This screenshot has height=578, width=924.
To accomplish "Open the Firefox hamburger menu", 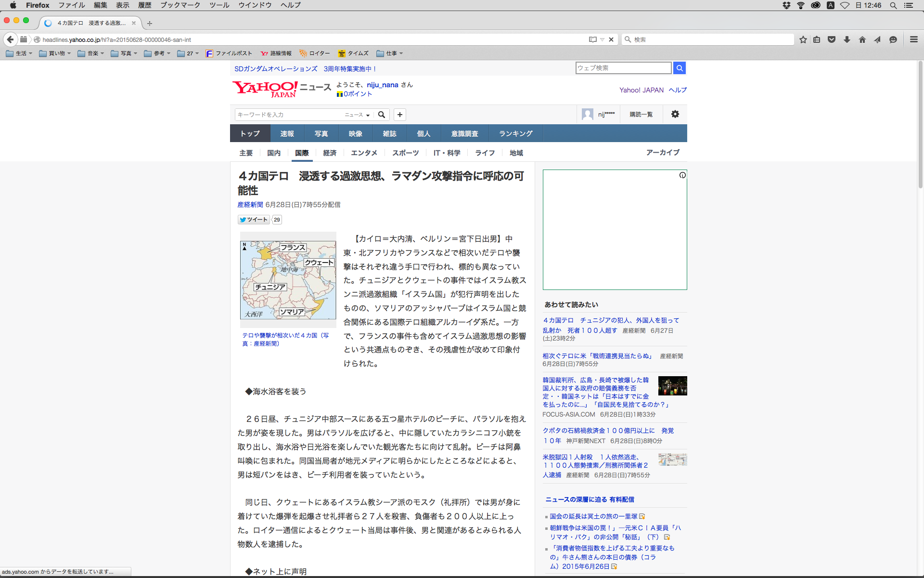I will click(913, 39).
